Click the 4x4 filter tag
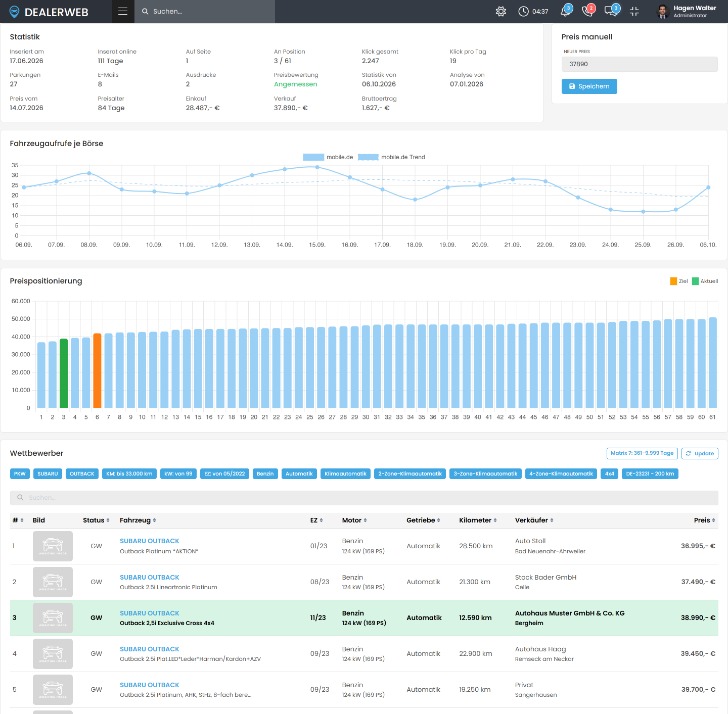728x714 pixels. click(610, 474)
